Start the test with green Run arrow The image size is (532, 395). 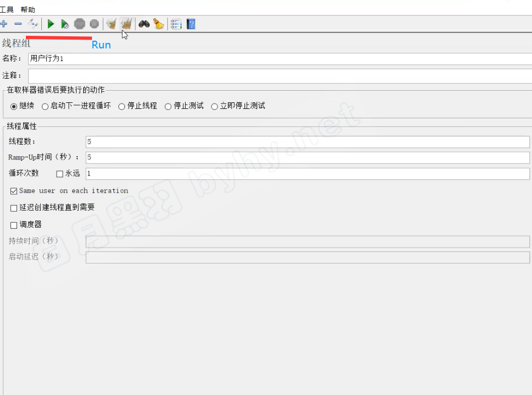pos(51,24)
